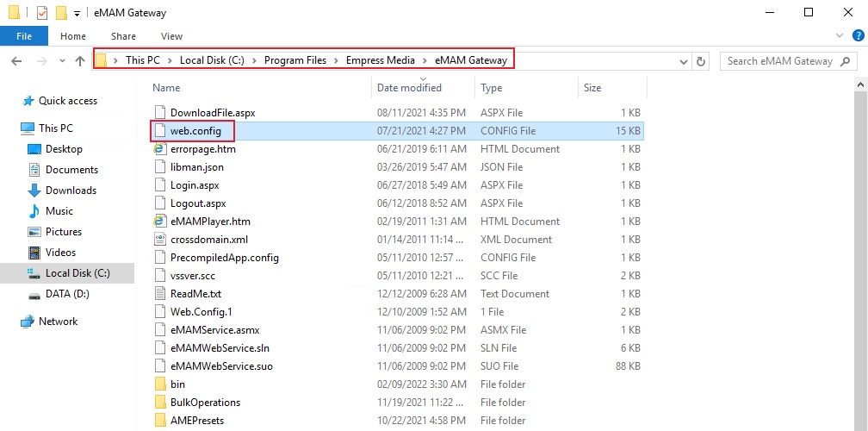Select Network in the navigation pane

point(59,322)
